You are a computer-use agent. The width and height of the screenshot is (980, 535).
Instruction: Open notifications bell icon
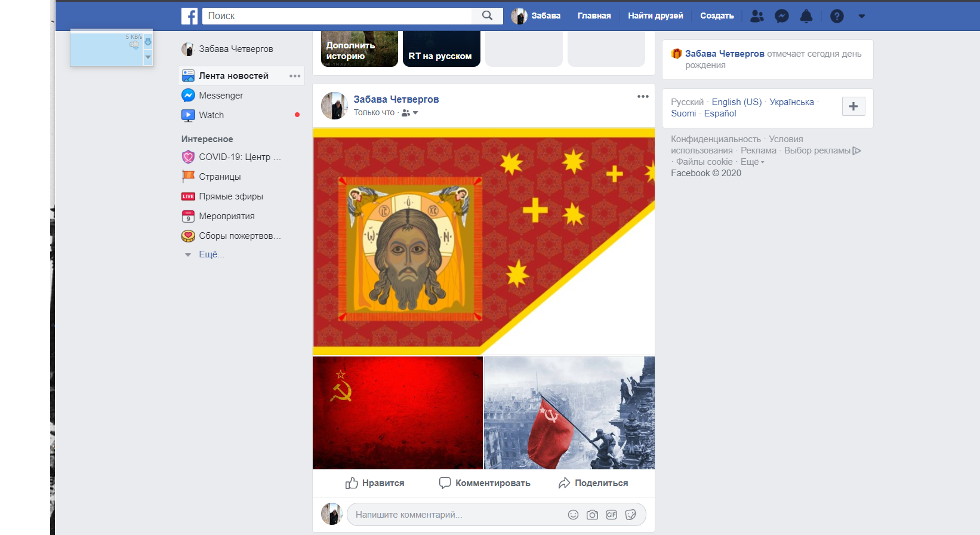pos(806,16)
